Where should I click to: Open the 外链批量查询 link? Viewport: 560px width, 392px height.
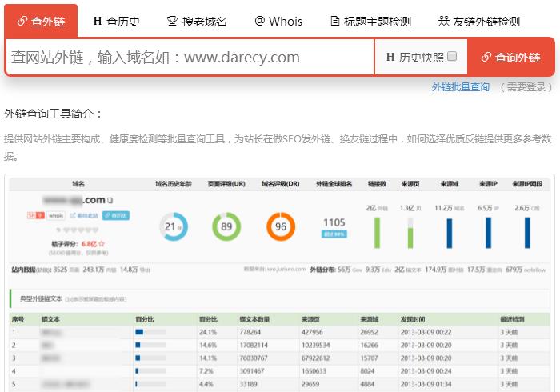pos(460,86)
